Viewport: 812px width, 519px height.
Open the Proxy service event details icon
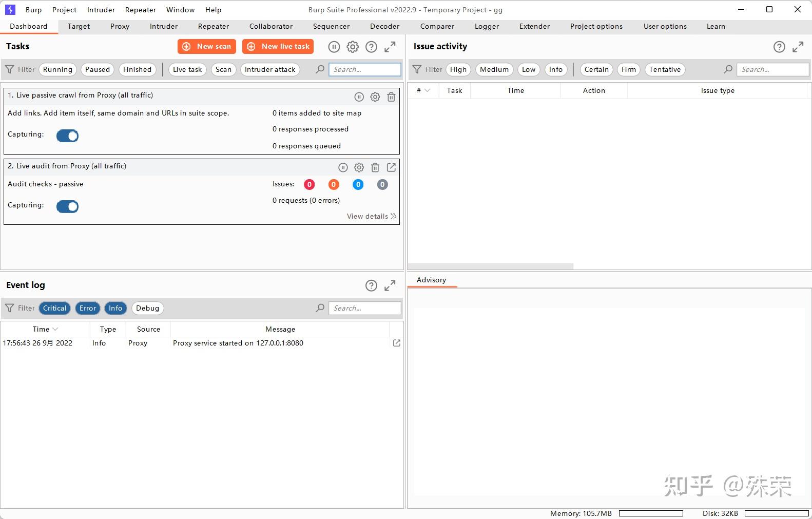[x=397, y=343]
